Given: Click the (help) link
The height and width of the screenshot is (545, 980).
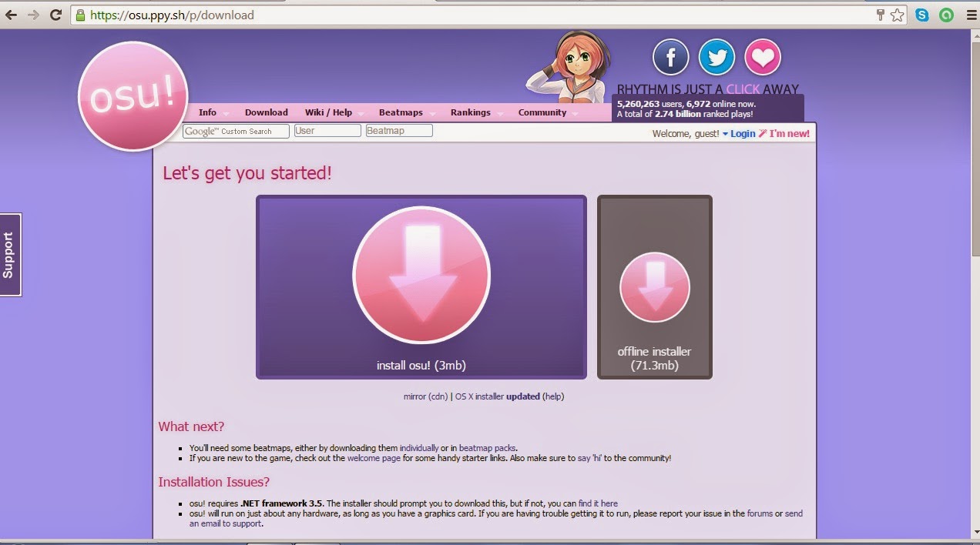Looking at the screenshot, I should click(553, 396).
